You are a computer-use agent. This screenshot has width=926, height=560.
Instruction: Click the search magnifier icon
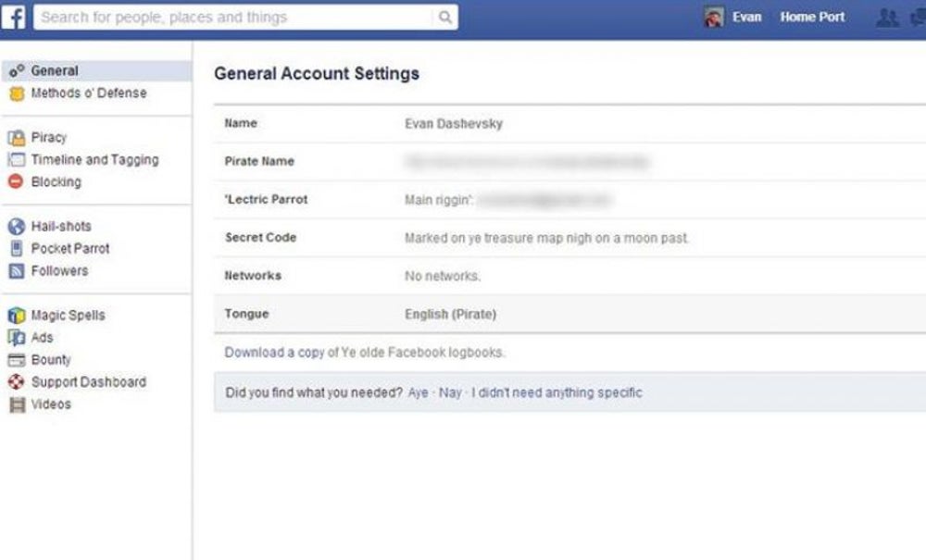click(x=445, y=17)
